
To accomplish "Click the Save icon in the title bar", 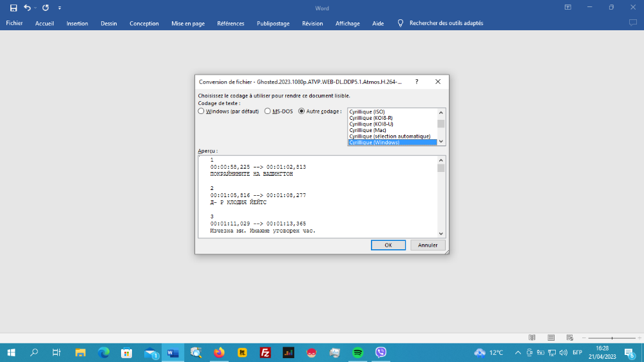I will click(x=14, y=8).
